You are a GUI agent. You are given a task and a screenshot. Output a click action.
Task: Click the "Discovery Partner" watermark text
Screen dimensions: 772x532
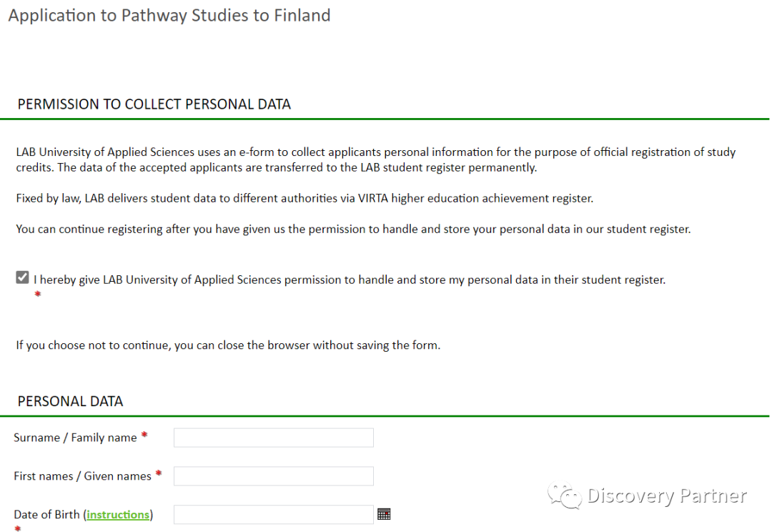click(x=666, y=496)
